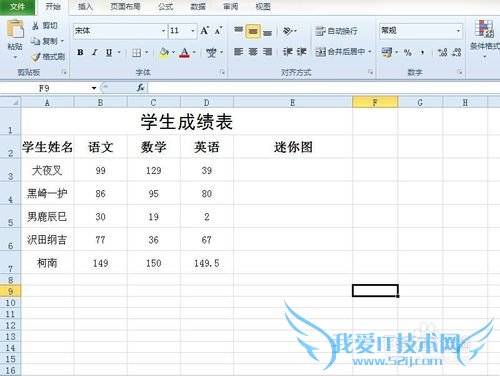The width and height of the screenshot is (500, 376).
Task: Decrease the indent
Action: click(287, 52)
